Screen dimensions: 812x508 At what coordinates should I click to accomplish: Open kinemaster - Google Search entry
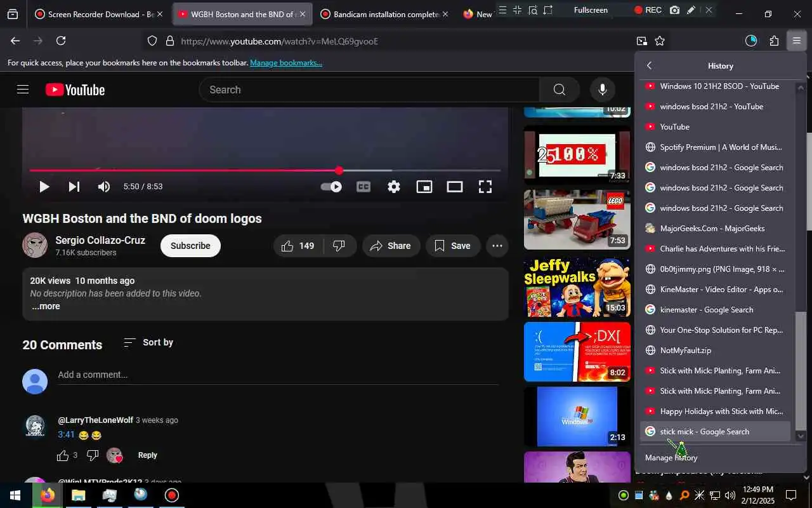716,309
